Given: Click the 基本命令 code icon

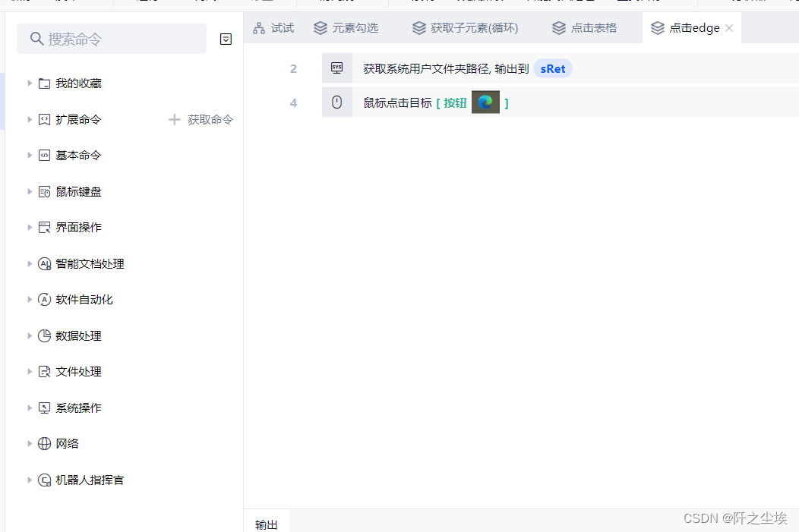Looking at the screenshot, I should click(x=44, y=156).
